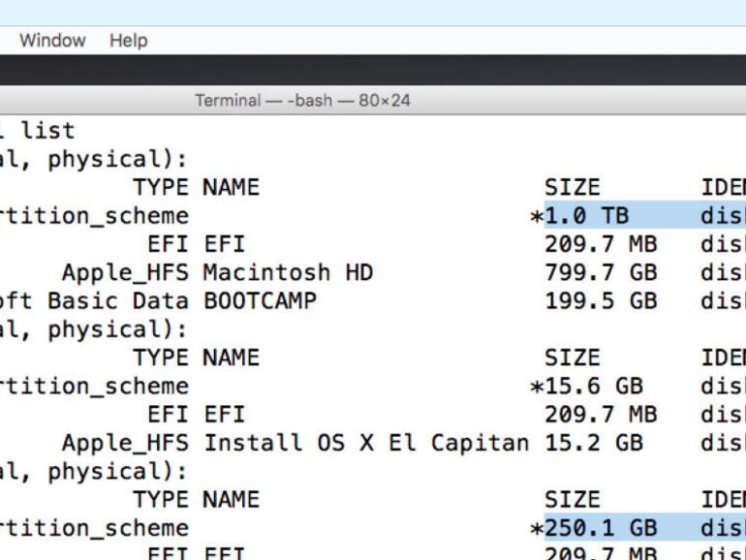Click the 15.6 GB disk size
This screenshot has height=560, width=746.
coord(592,386)
